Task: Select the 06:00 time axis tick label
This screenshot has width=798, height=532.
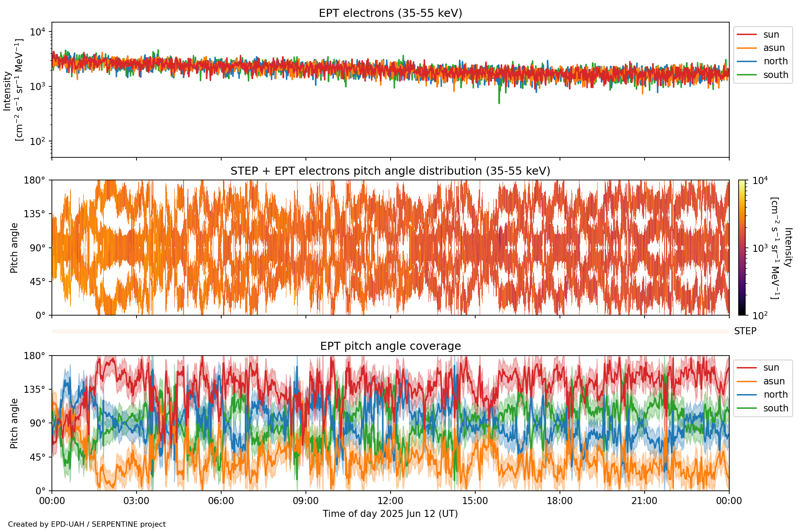Action: coord(221,501)
